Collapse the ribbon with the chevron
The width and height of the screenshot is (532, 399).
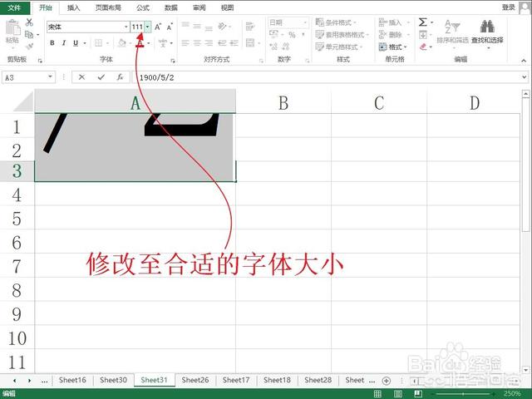pyautogui.click(x=524, y=61)
